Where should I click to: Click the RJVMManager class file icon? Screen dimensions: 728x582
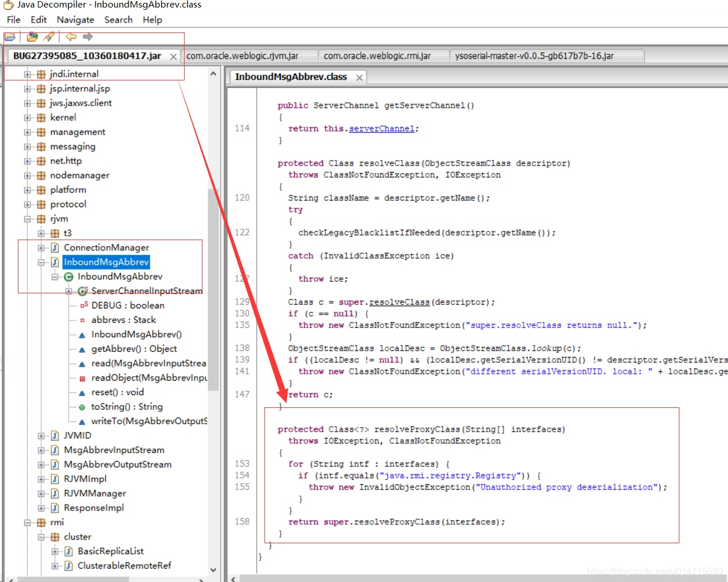point(55,493)
